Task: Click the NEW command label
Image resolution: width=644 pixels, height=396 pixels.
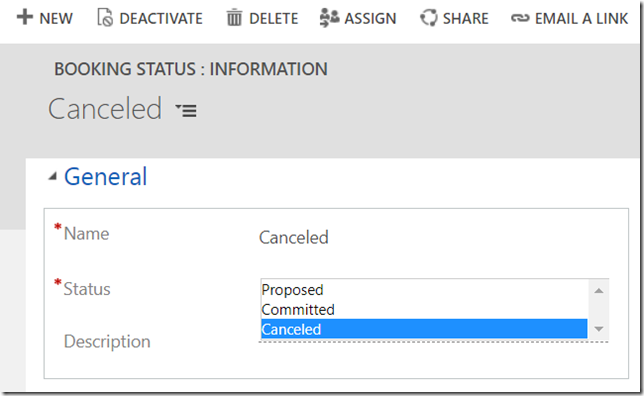Action: point(56,18)
